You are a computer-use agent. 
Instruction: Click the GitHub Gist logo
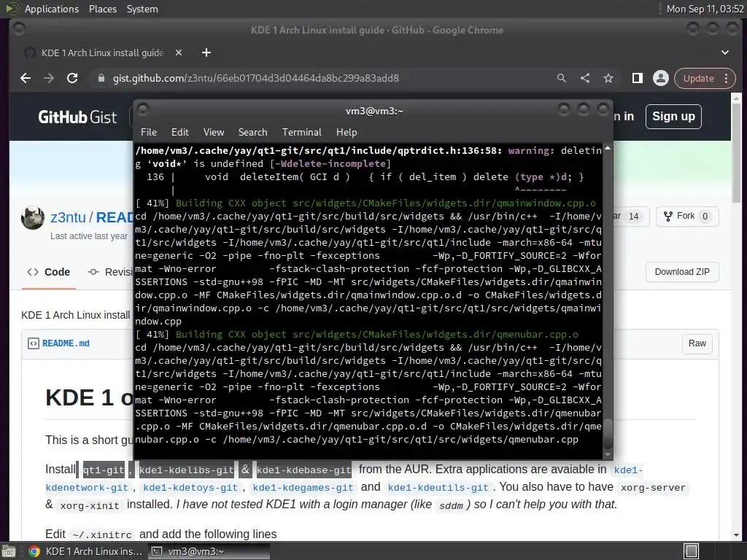tap(77, 117)
